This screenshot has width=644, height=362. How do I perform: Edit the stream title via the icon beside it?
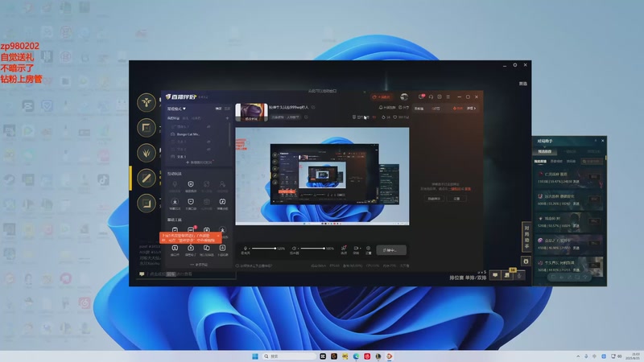pos(313,107)
